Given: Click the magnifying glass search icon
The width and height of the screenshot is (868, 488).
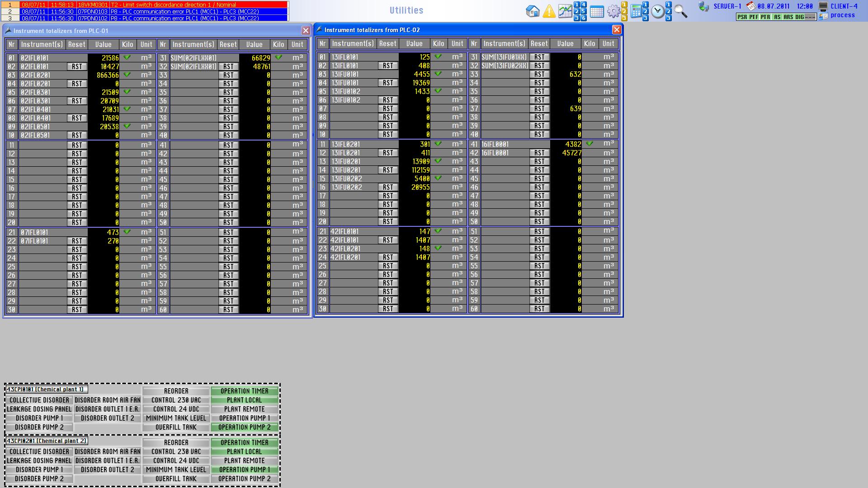Looking at the screenshot, I should 680,11.
